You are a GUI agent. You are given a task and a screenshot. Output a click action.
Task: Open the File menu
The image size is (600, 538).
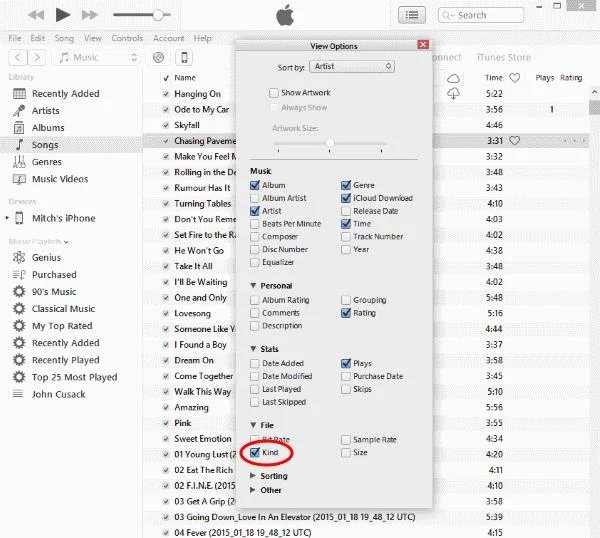[x=15, y=38]
